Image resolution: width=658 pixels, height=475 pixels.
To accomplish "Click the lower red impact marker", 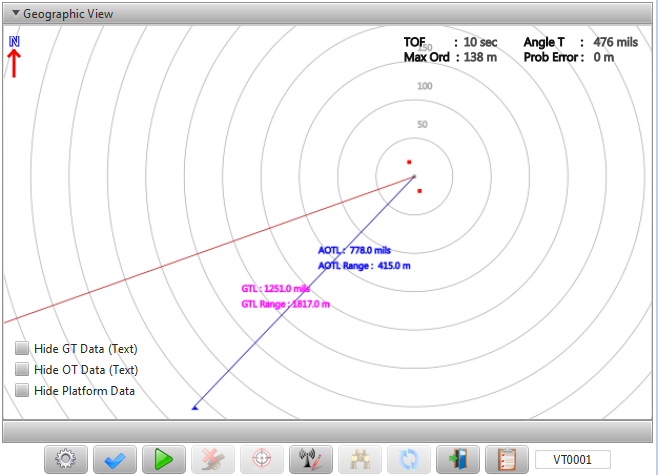I will [420, 191].
